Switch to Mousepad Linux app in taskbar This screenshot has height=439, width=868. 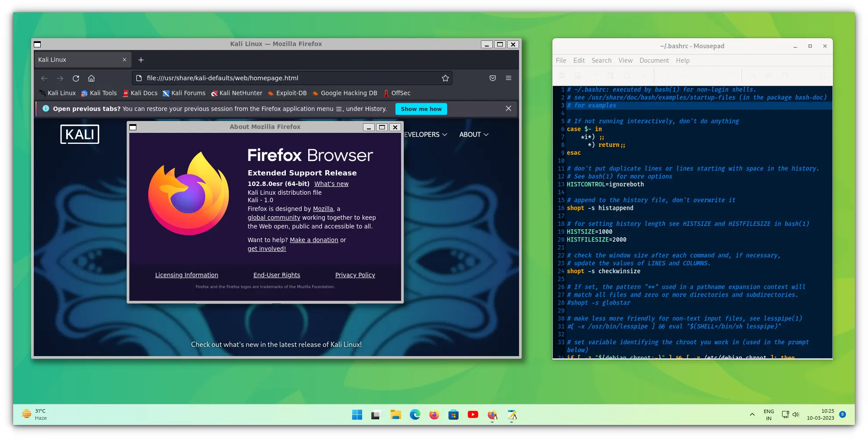[512, 415]
